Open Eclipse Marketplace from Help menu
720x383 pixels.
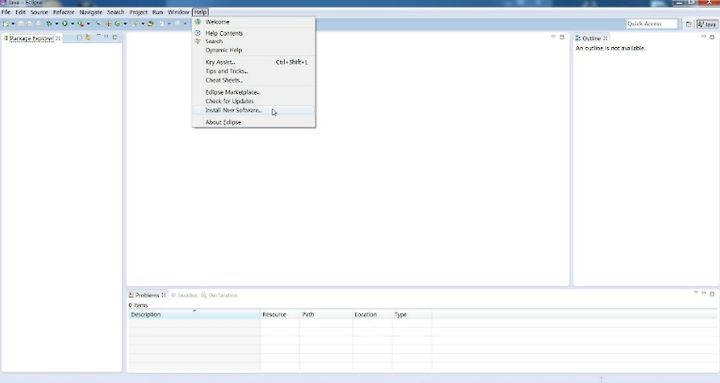[x=253, y=92]
